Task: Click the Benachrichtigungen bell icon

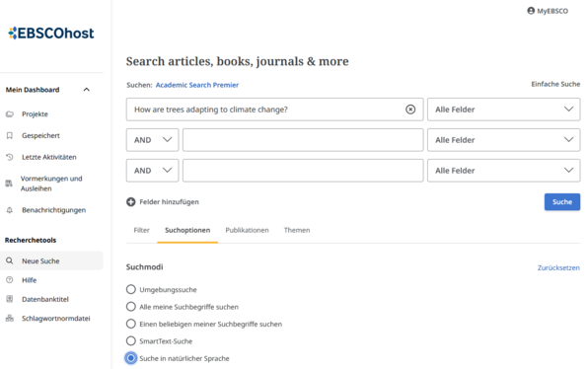Action: pyautogui.click(x=10, y=210)
